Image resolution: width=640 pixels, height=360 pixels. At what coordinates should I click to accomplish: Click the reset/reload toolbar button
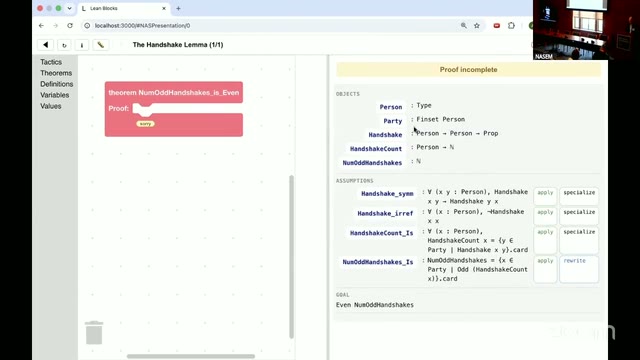click(x=64, y=45)
